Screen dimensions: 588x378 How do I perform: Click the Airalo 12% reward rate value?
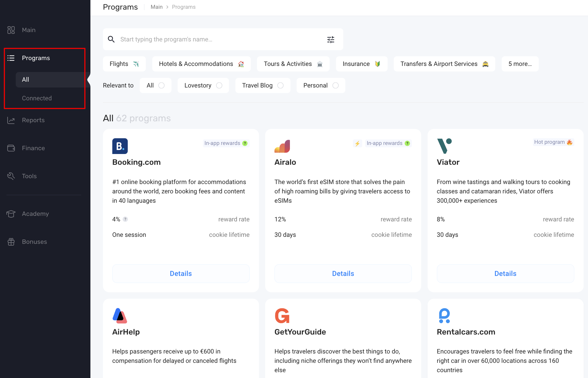280,219
